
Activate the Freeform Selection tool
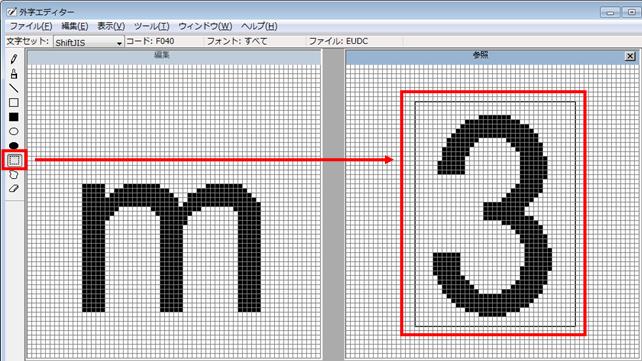tap(14, 175)
